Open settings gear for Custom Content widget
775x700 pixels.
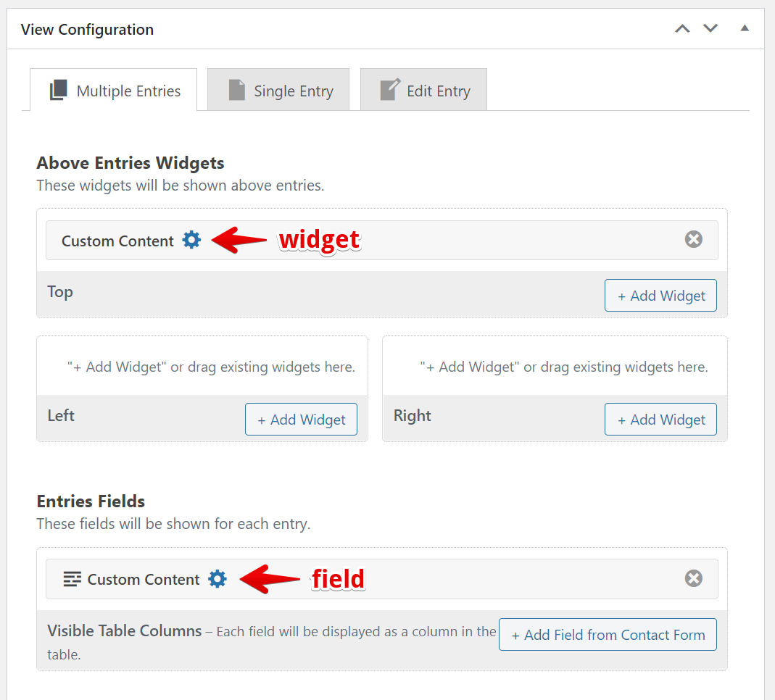pos(191,240)
